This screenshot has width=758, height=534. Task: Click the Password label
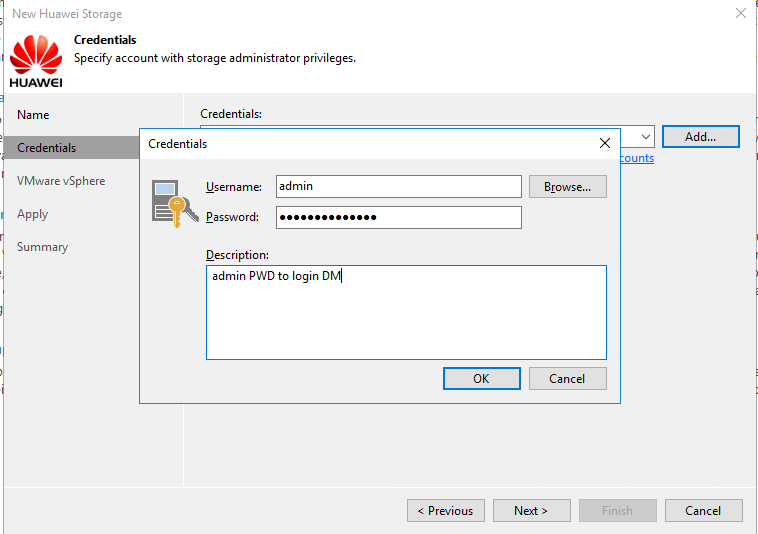click(233, 217)
